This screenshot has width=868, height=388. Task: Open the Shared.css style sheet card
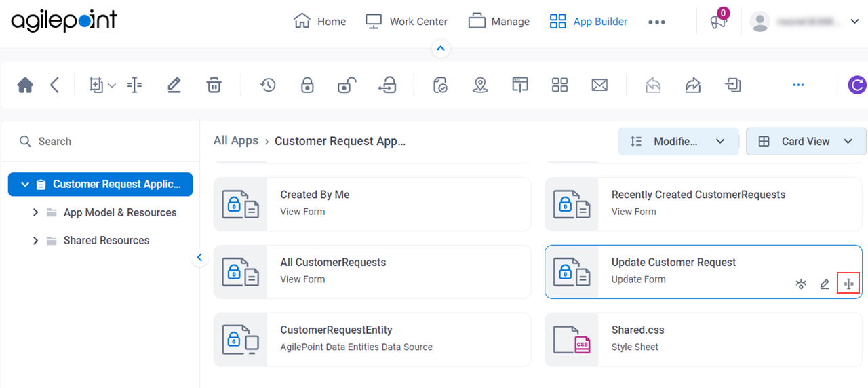[x=703, y=340]
